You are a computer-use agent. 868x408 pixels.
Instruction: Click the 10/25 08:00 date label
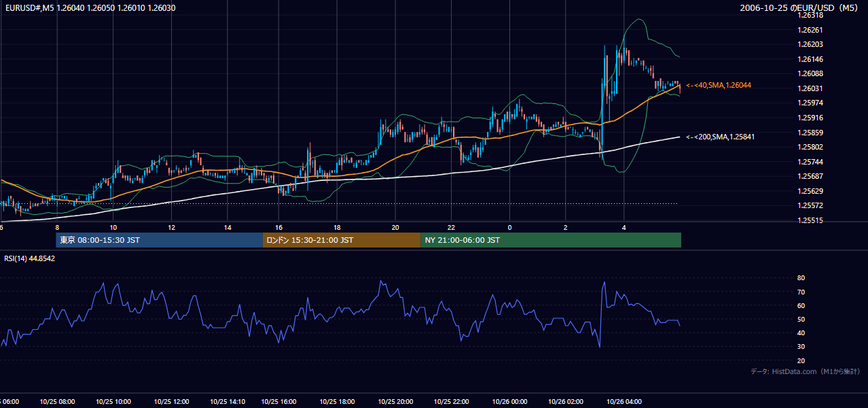tap(57, 401)
